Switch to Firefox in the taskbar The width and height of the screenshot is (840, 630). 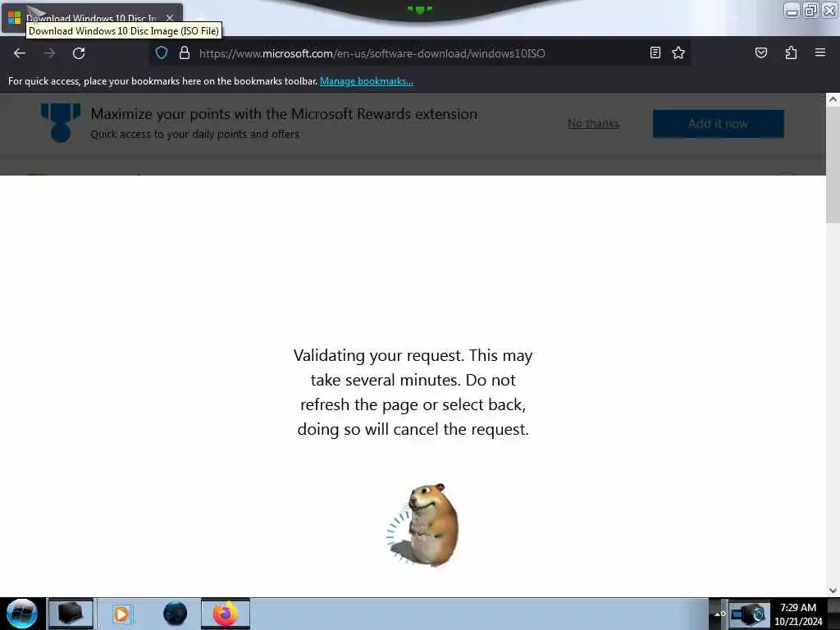(x=226, y=614)
